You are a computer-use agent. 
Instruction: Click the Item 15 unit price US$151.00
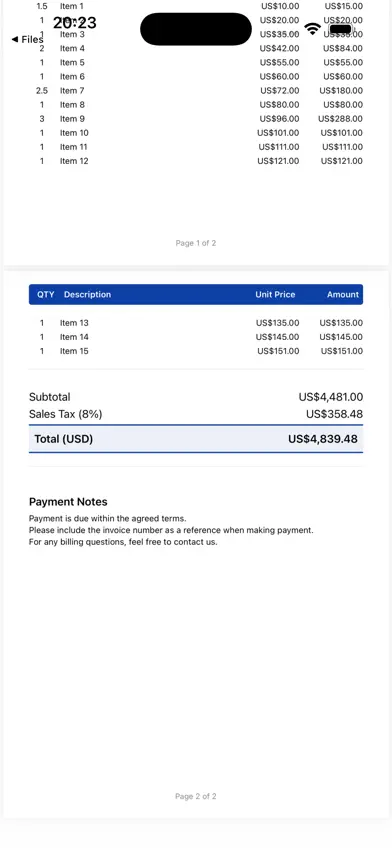[x=278, y=352]
